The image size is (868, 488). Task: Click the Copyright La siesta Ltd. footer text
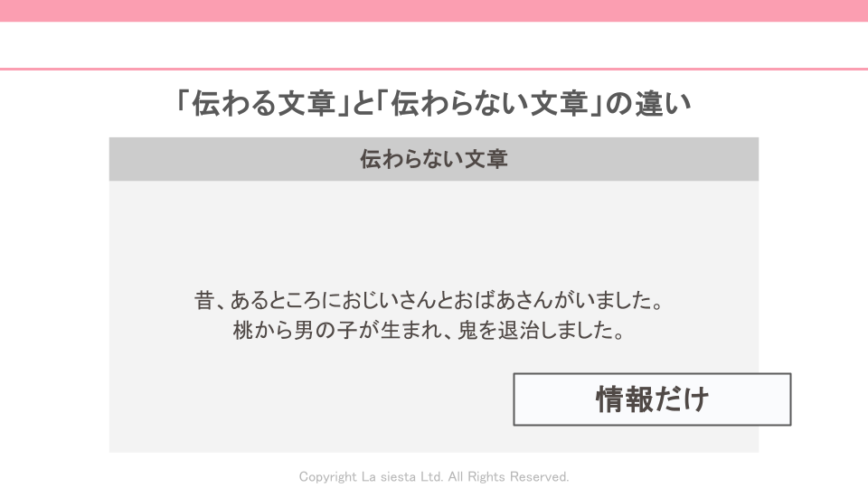(433, 476)
